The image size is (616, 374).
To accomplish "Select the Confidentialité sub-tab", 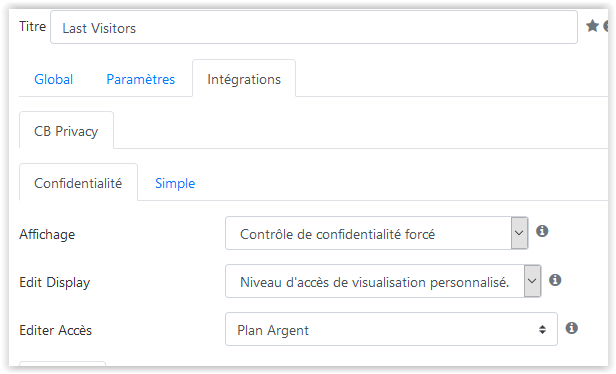I will 78,183.
